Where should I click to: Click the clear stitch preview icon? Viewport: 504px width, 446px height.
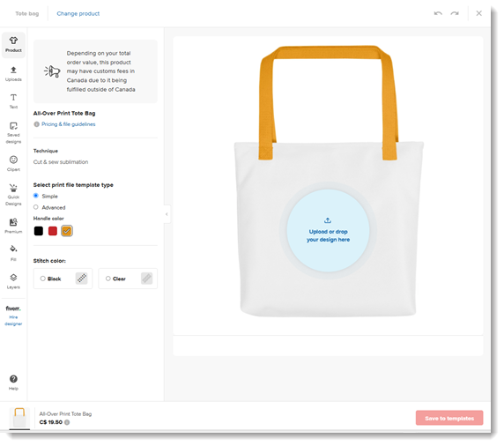click(x=146, y=279)
